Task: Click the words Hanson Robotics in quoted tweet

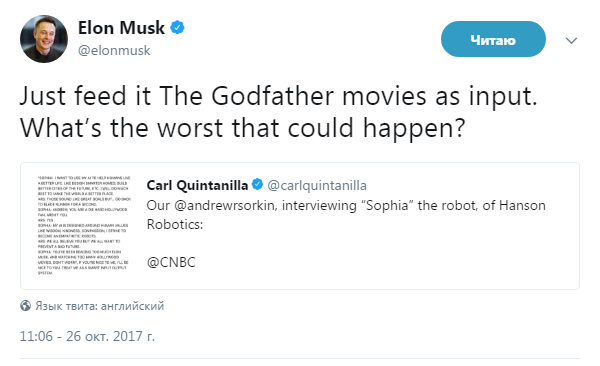Action: click(x=346, y=215)
